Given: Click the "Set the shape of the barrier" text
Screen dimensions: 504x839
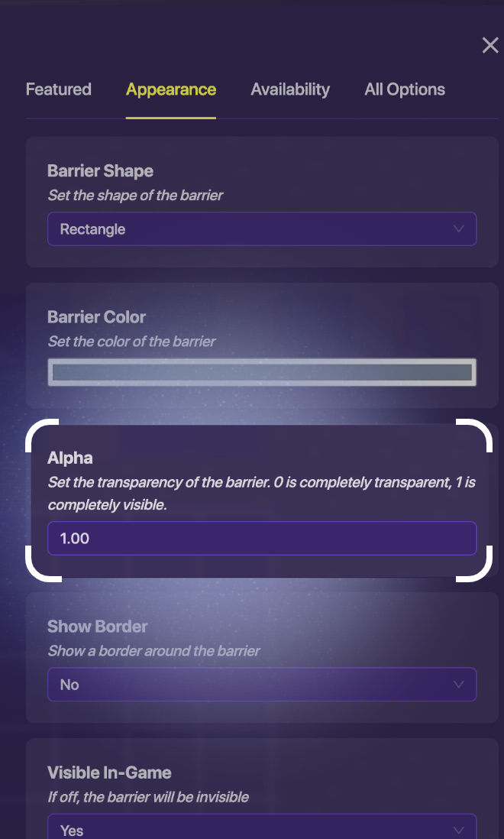Looking at the screenshot, I should pos(135,196).
